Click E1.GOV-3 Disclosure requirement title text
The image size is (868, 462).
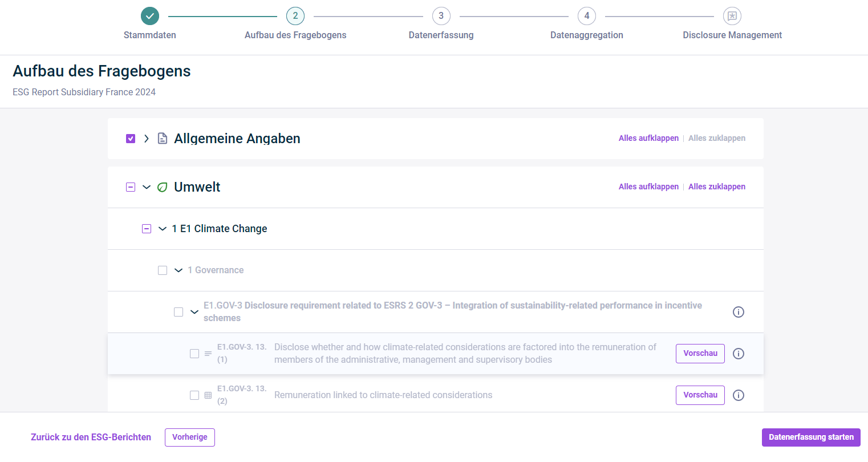[x=453, y=312]
